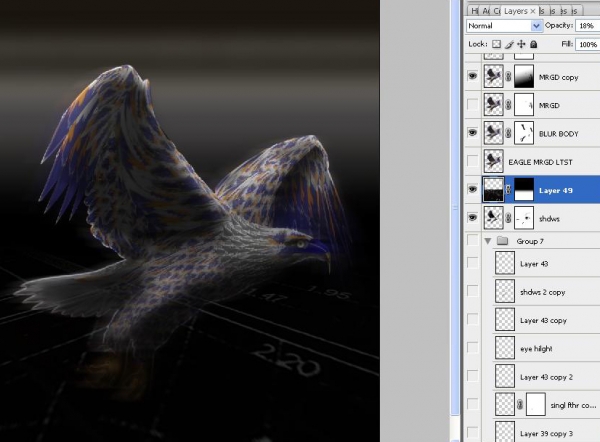Select the shdws layer name
Viewport: 600px width, 442px height.
point(549,219)
